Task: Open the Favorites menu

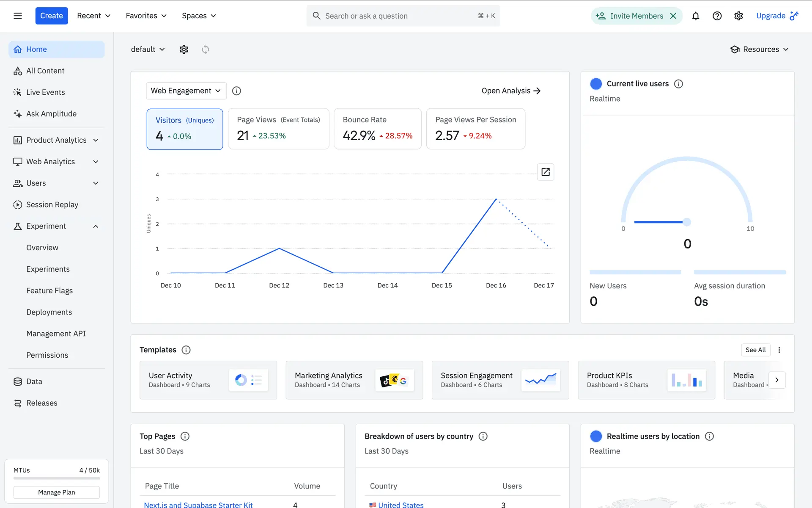Action: (146, 16)
